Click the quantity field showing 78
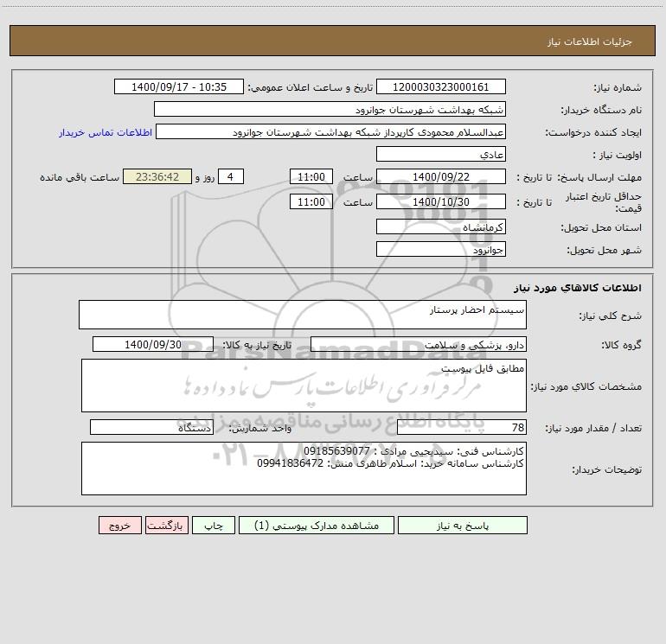This screenshot has width=666, height=644. (462, 427)
